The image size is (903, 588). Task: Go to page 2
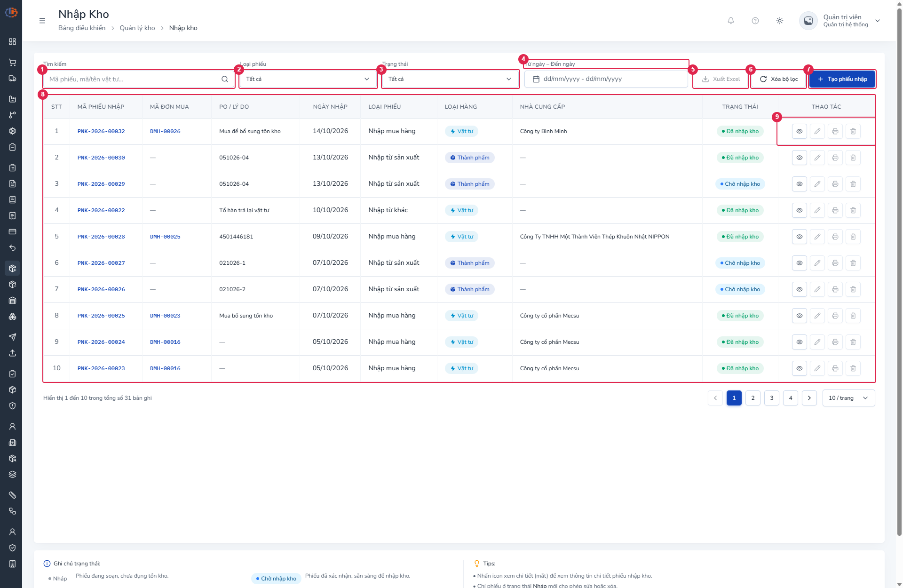point(753,398)
